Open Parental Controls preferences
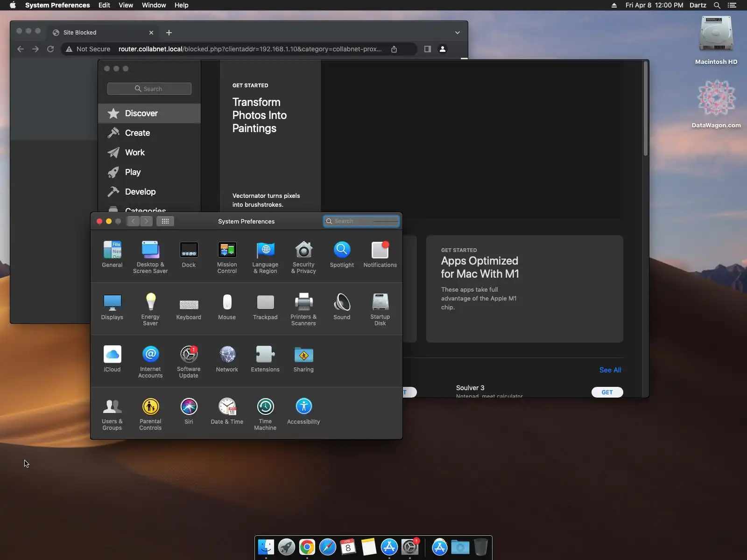The height and width of the screenshot is (560, 747). pyautogui.click(x=150, y=414)
